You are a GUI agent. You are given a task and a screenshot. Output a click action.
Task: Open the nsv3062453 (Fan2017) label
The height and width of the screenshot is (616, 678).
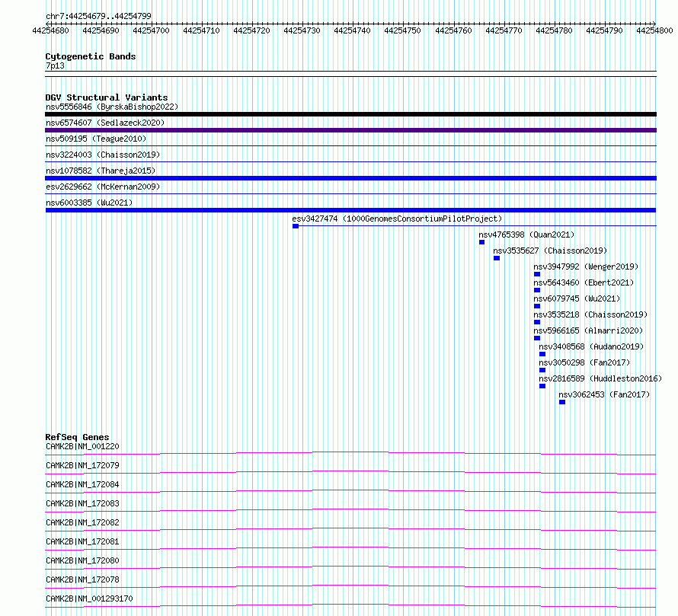pos(604,394)
